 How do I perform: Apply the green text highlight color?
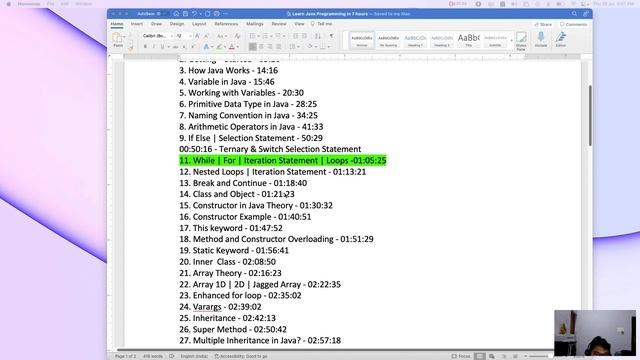tap(219, 47)
